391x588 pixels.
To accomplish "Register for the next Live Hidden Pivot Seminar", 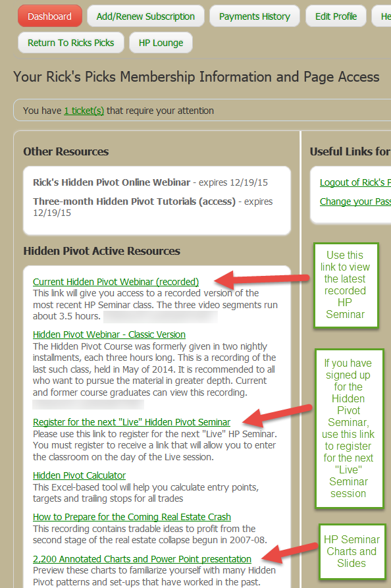I will point(132,422).
